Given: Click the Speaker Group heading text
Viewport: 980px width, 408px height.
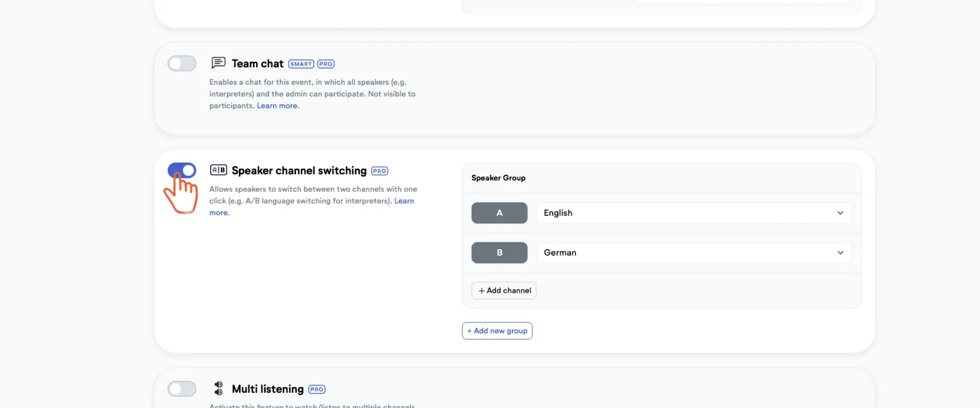Looking at the screenshot, I should coord(498,177).
